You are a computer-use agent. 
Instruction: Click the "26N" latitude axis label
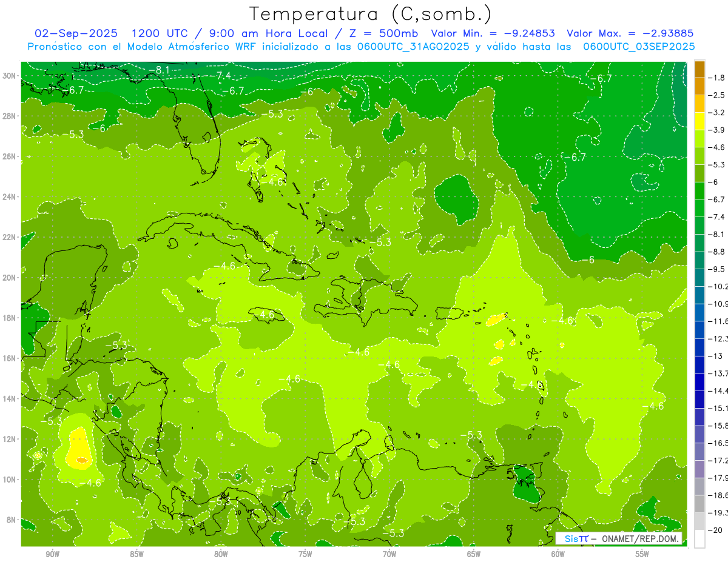point(10,156)
